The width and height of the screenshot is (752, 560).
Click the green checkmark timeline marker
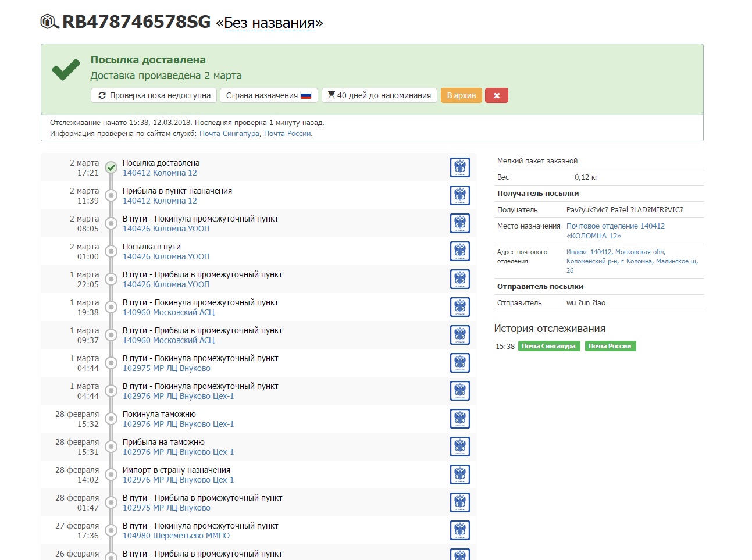point(111,168)
